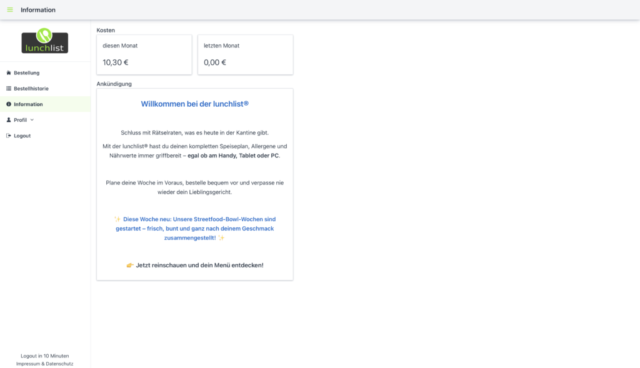Click the 10,30 € amount
640x368 pixels.
[x=116, y=62]
